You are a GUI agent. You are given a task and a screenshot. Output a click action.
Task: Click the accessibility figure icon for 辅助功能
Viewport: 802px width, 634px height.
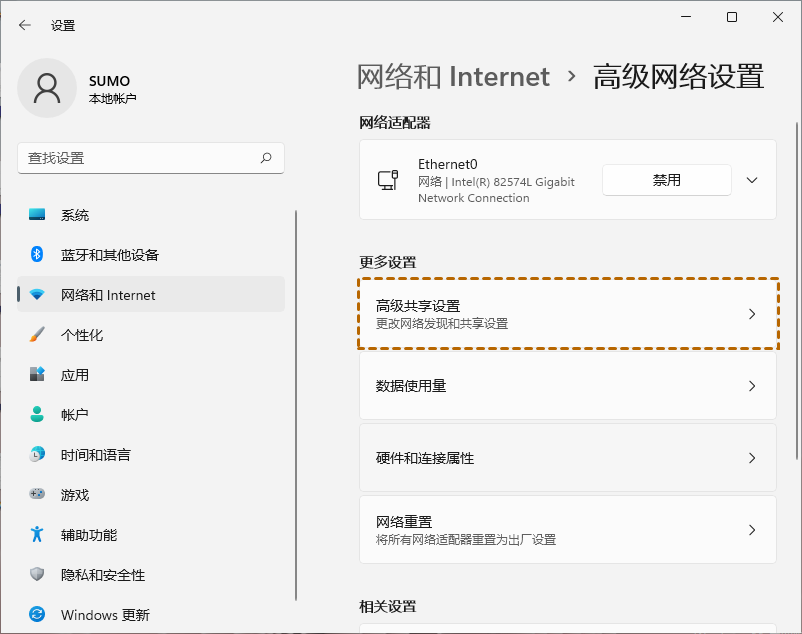coord(37,534)
